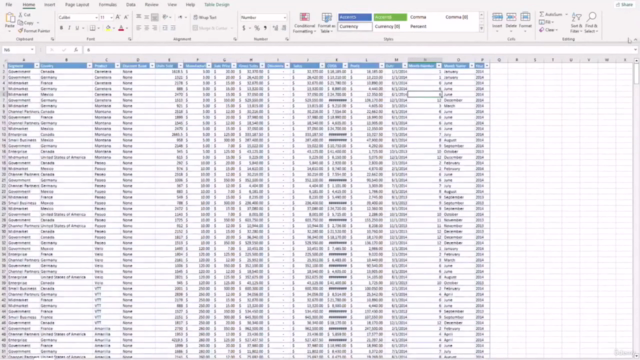
Task: Open the Sort & Filter menu
Action: pyautogui.click(x=576, y=22)
